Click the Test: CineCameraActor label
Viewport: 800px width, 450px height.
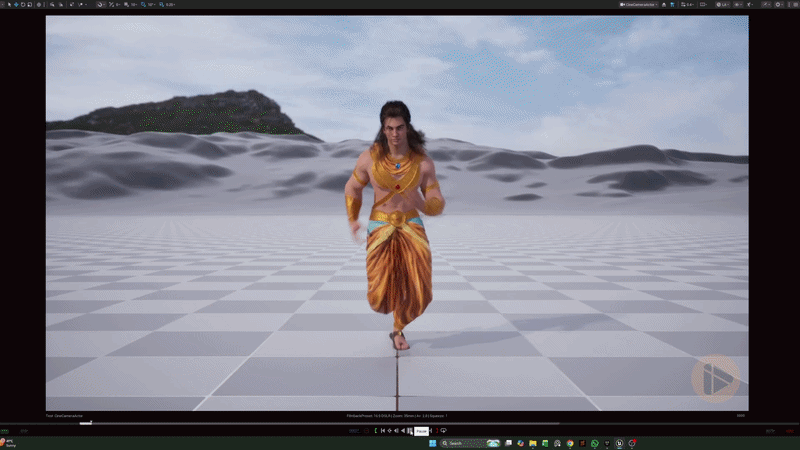tap(64, 416)
